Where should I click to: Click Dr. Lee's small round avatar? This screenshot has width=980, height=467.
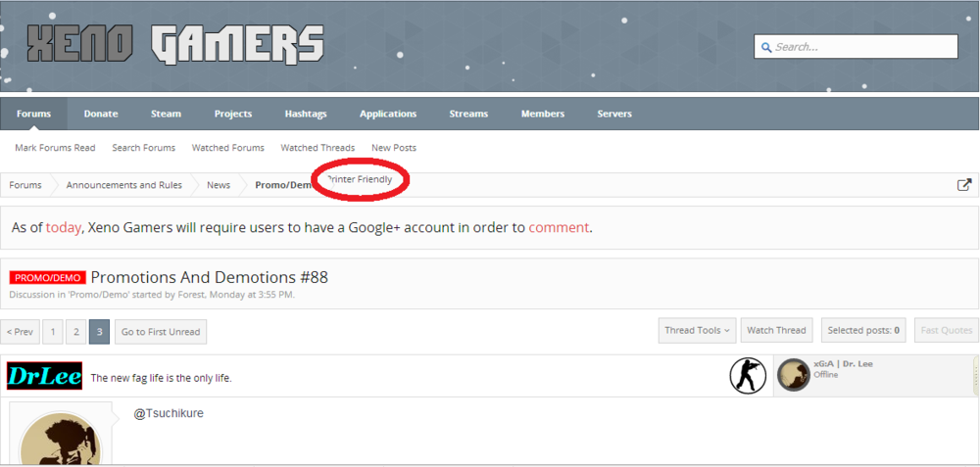coord(793,375)
